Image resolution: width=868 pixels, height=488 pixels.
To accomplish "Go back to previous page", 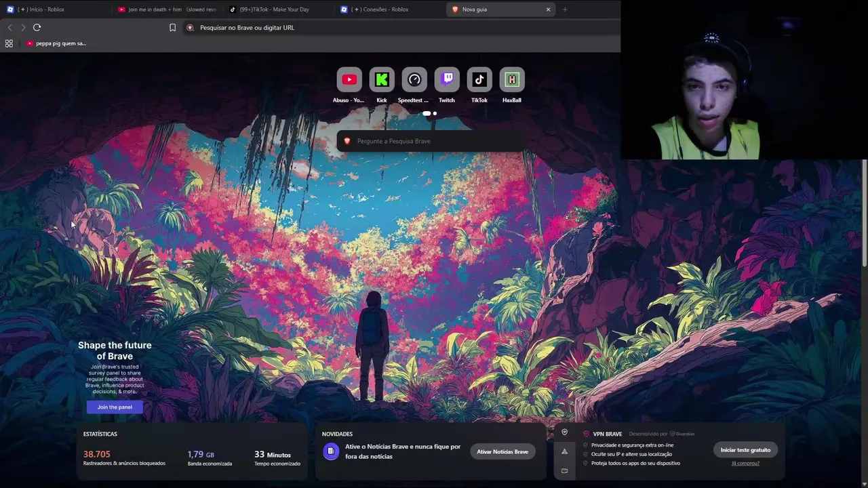I will 9,28.
